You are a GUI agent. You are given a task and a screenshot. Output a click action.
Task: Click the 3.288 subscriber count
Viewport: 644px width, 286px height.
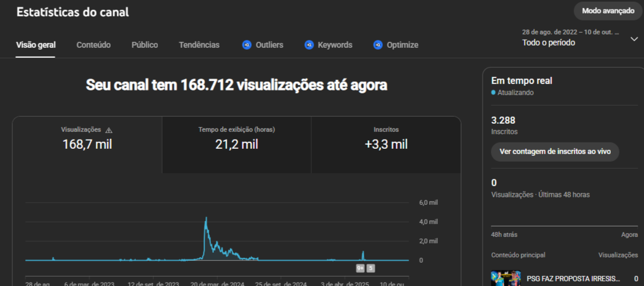pyautogui.click(x=503, y=121)
